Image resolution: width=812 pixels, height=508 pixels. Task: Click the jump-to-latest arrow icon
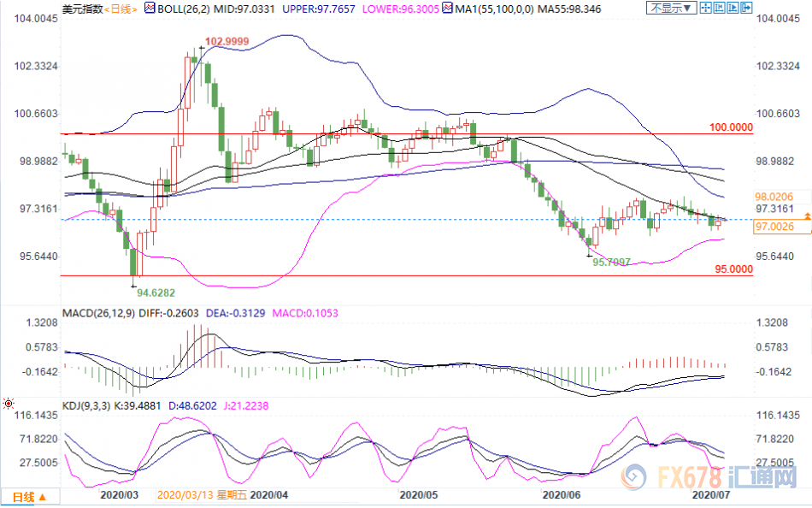click(x=746, y=8)
